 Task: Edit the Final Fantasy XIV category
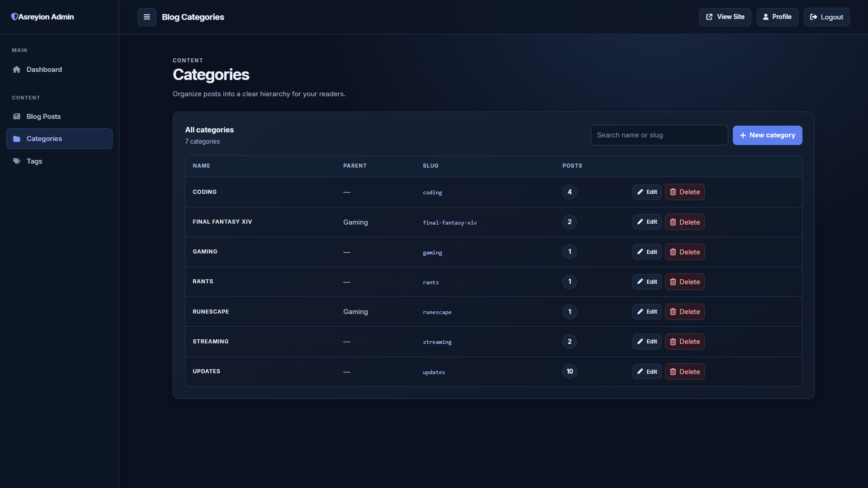[x=647, y=222]
